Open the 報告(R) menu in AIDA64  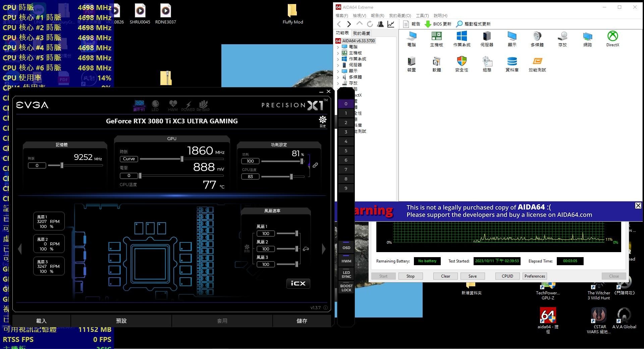pos(377,16)
